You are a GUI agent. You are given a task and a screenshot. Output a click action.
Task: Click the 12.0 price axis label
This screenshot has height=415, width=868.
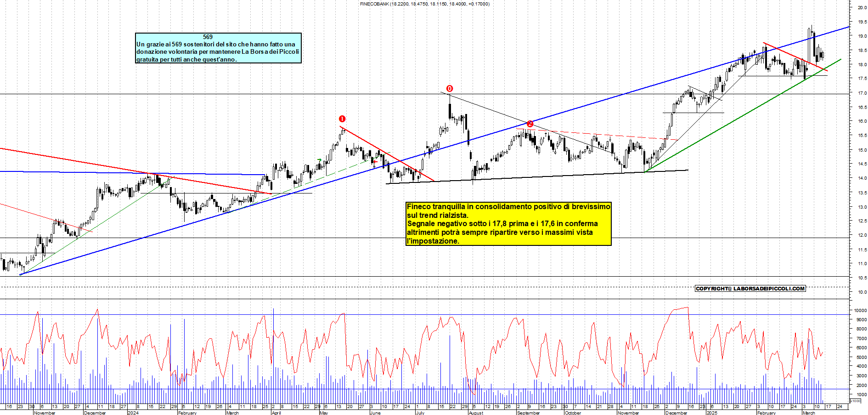[x=862, y=235]
